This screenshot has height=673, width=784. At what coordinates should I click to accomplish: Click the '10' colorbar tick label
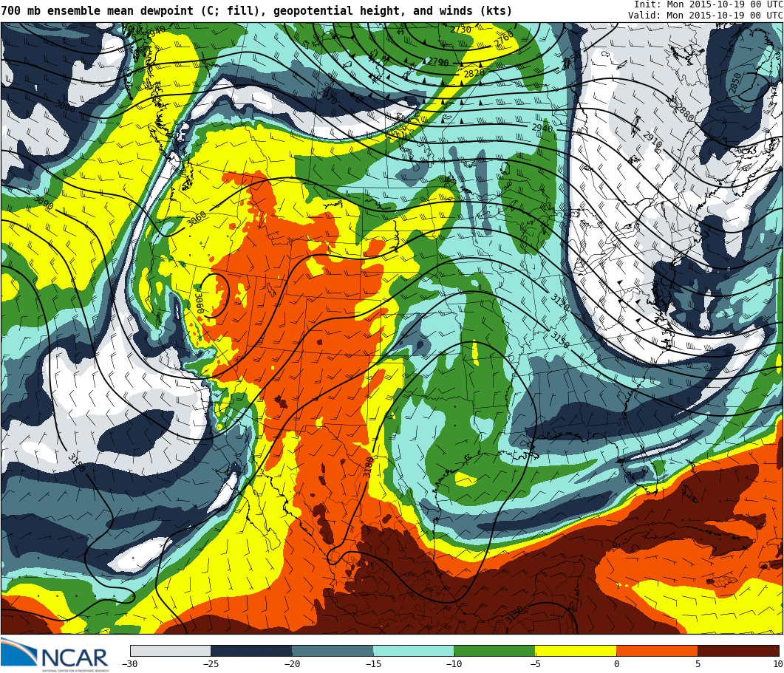coord(778,664)
